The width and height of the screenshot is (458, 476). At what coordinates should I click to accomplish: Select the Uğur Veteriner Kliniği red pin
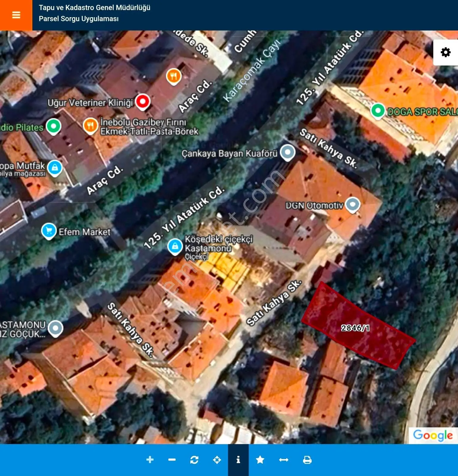143,102
